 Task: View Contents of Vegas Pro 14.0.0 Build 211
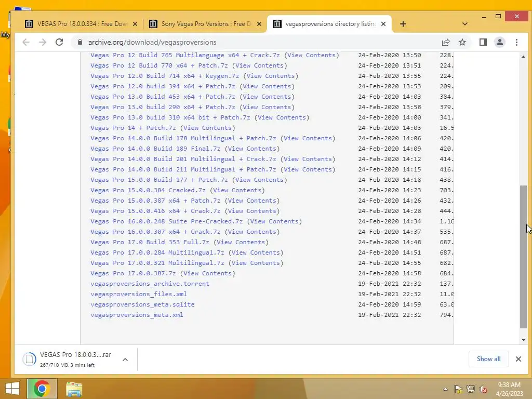(308, 169)
